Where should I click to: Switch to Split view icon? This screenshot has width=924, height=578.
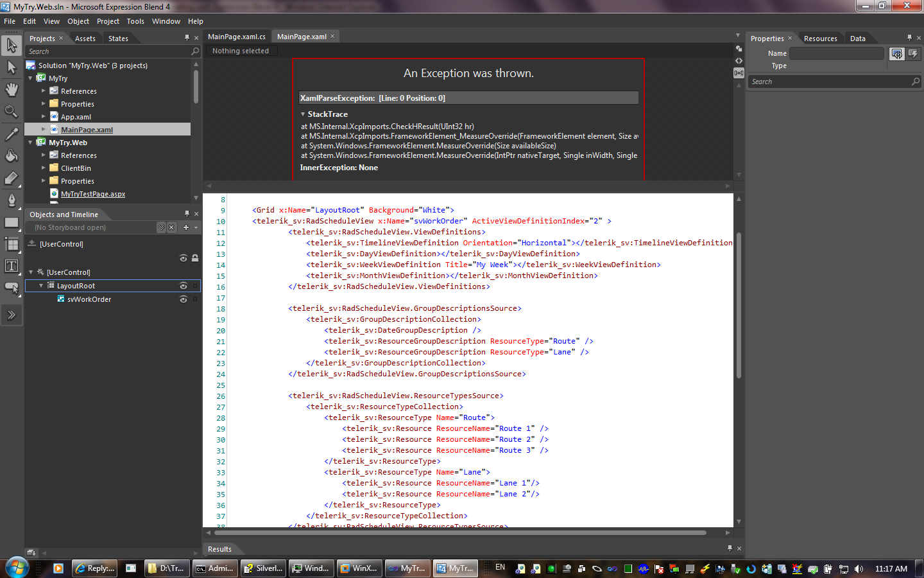tap(739, 73)
